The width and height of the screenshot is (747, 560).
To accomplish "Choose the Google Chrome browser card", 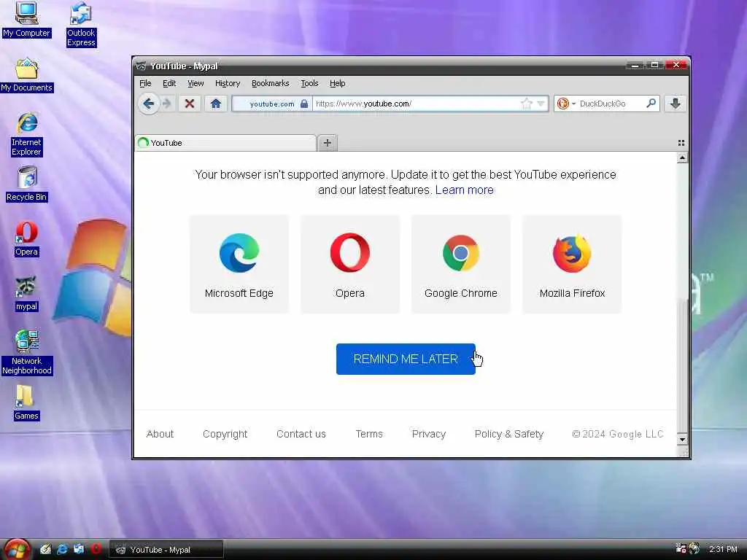I will point(461,264).
